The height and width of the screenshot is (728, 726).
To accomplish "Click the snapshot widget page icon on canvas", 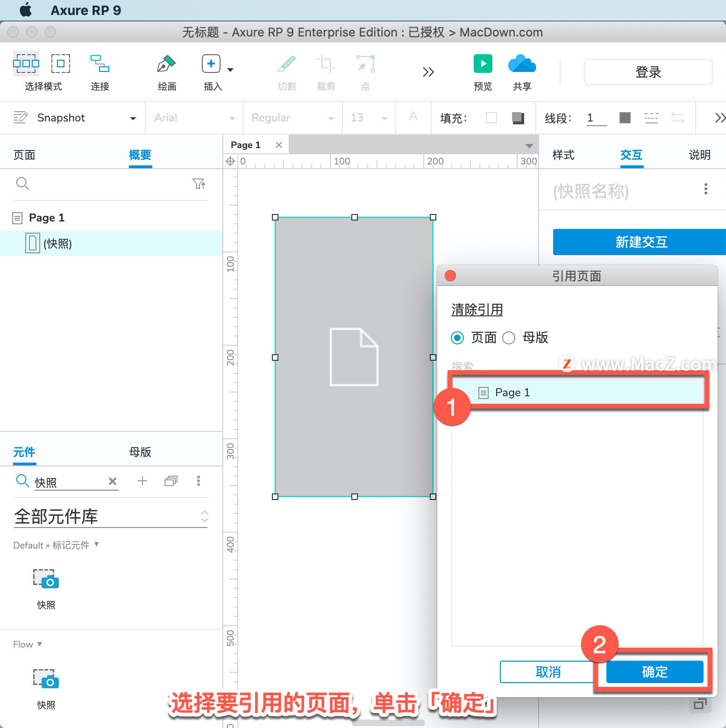I will pyautogui.click(x=354, y=357).
